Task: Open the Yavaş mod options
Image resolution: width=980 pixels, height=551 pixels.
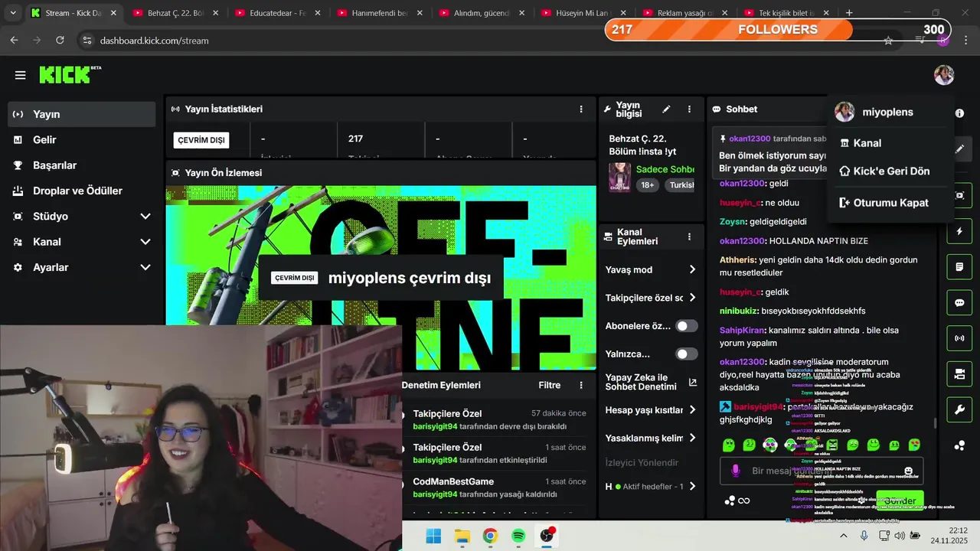Action: point(651,269)
